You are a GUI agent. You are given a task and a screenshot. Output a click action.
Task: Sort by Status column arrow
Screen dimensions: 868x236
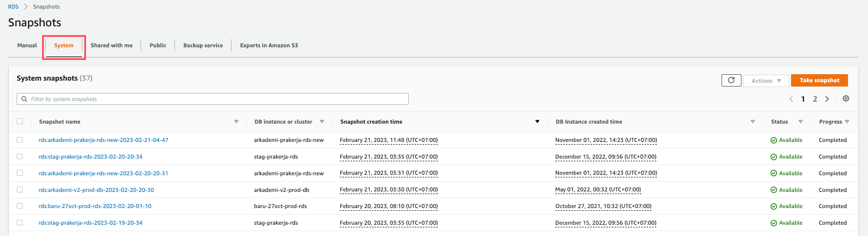pyautogui.click(x=801, y=122)
